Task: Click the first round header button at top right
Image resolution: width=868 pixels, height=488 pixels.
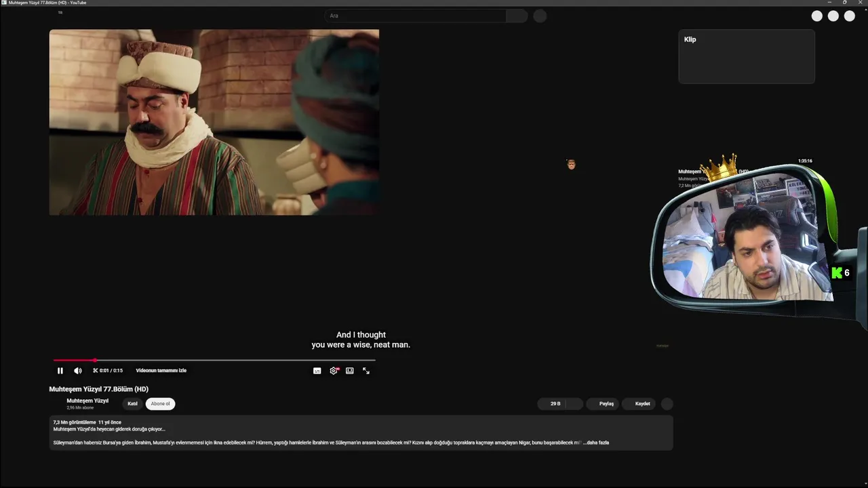Action: click(817, 16)
